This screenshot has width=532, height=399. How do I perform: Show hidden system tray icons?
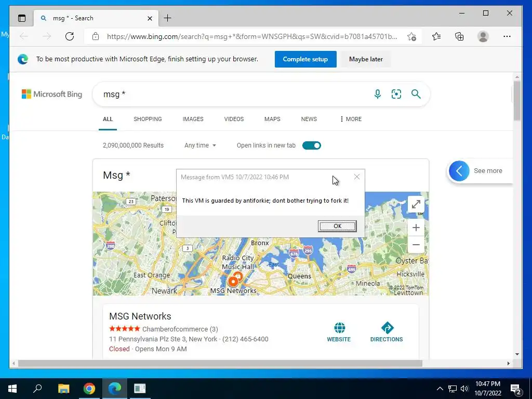point(440,389)
